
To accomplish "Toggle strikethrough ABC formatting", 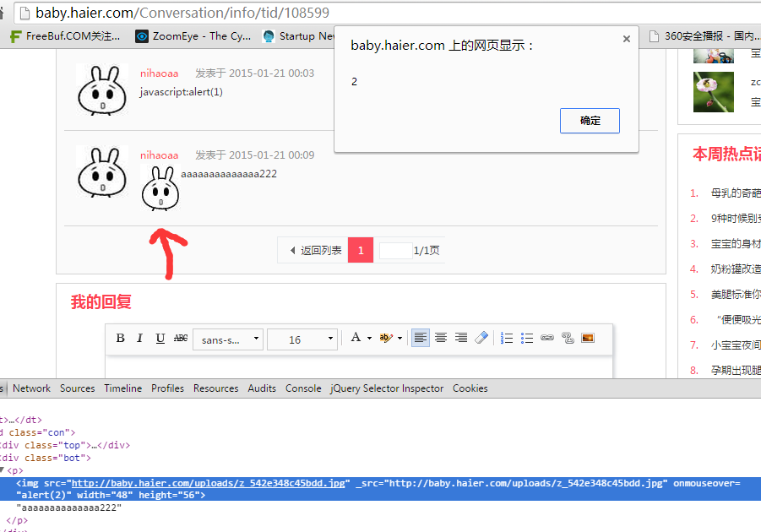I will 181,339.
